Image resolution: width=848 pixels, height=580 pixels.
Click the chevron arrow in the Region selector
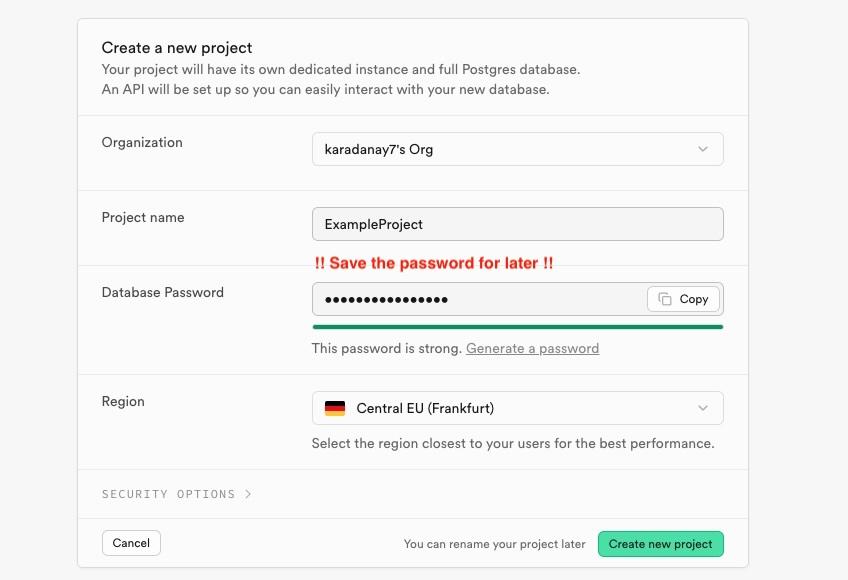703,408
